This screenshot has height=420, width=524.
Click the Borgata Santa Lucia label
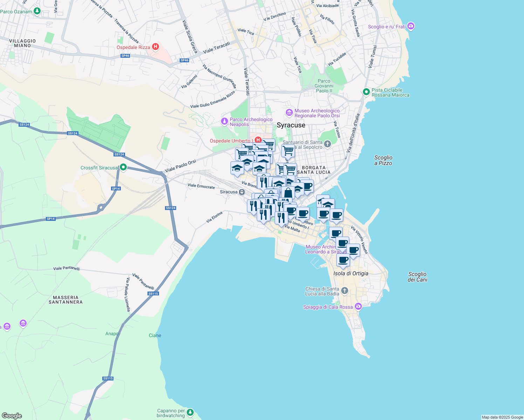click(313, 170)
